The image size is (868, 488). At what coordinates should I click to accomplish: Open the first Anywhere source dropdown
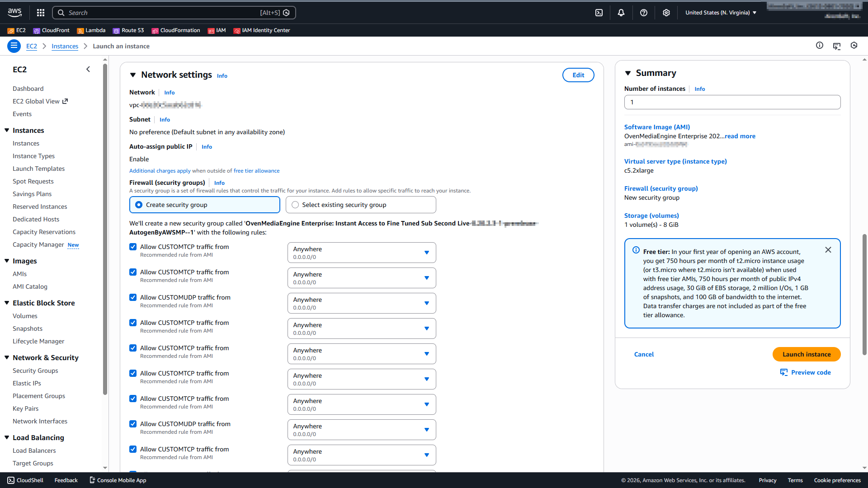point(362,253)
